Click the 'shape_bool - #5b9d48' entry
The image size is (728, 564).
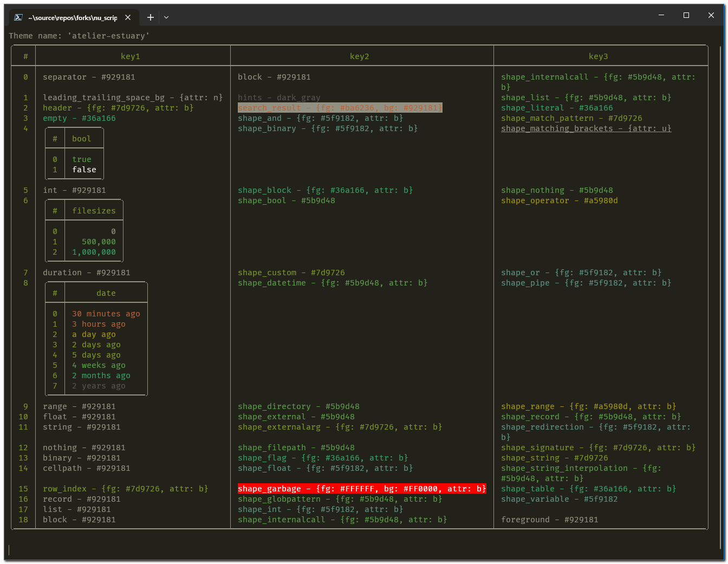pos(287,200)
